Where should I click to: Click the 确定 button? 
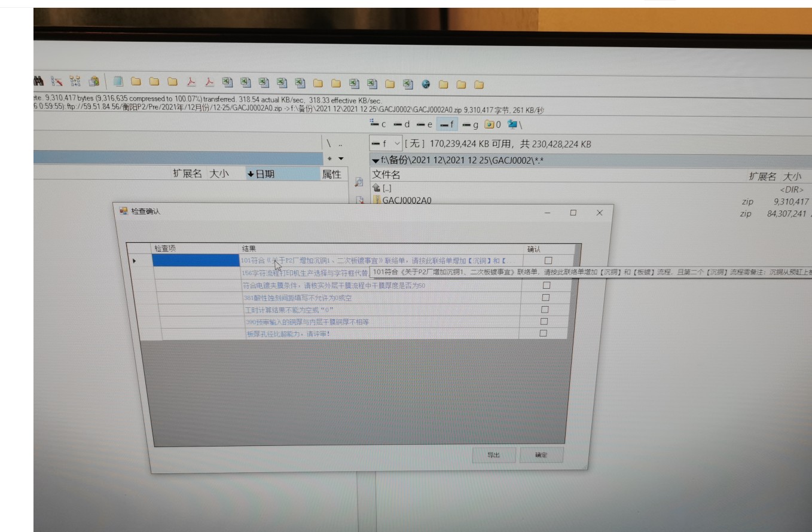point(541,455)
